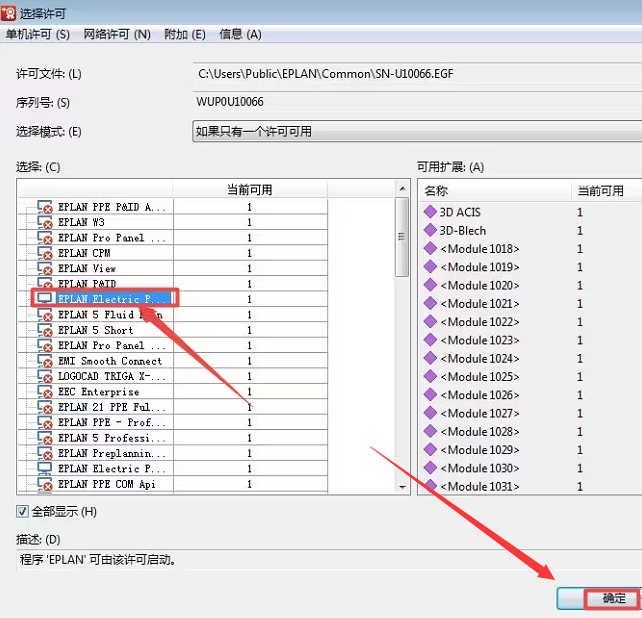Image resolution: width=642 pixels, height=618 pixels.
Task: Open the 信息 (A) menu
Action: 240,34
